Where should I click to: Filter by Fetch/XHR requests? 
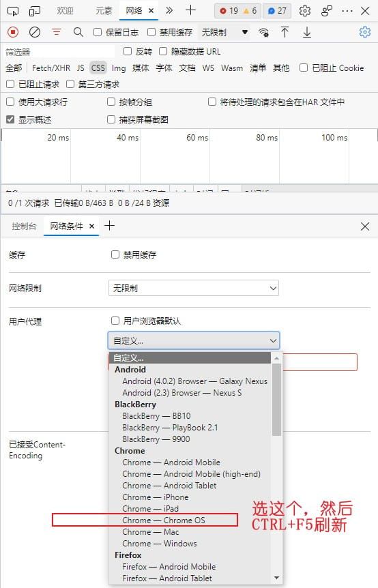click(x=51, y=68)
